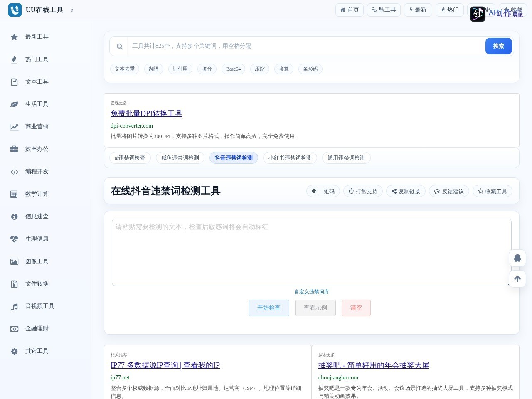
Task: Open the 商业营销 chart icon
Action: tap(14, 127)
